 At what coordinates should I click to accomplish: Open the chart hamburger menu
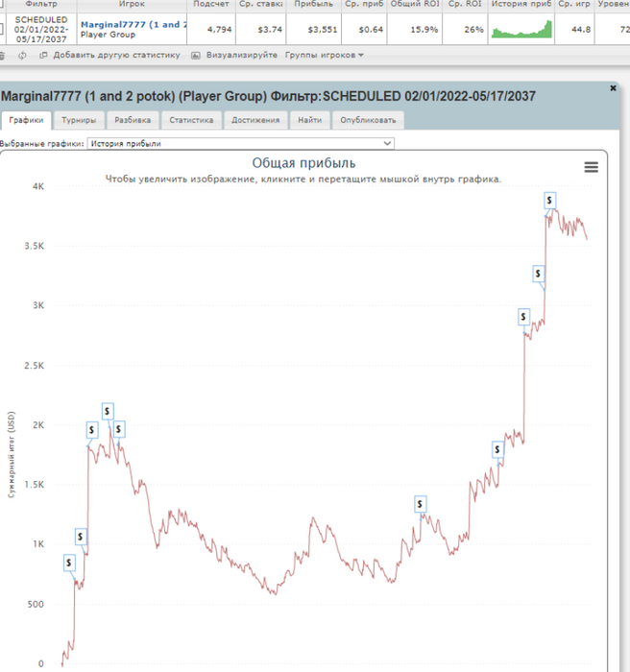pyautogui.click(x=591, y=167)
